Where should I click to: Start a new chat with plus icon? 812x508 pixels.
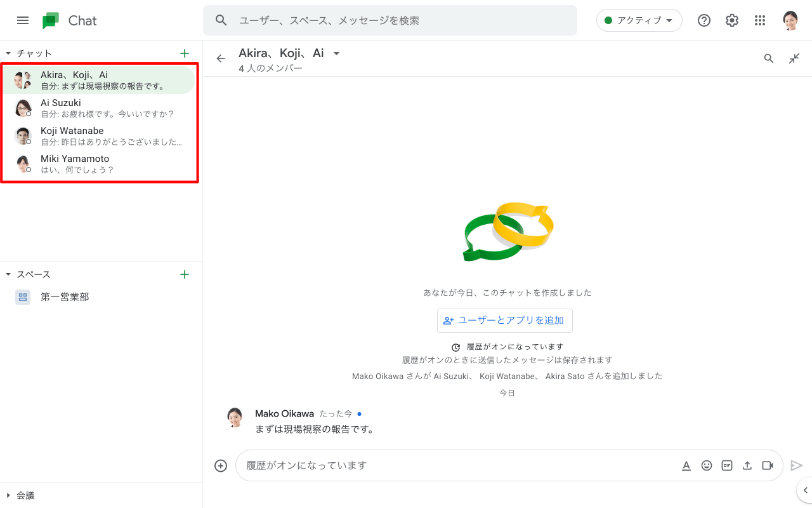pos(185,53)
